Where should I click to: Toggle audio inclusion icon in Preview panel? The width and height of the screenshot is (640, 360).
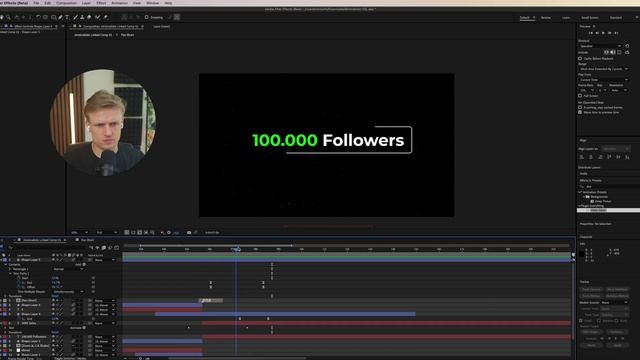pos(612,52)
